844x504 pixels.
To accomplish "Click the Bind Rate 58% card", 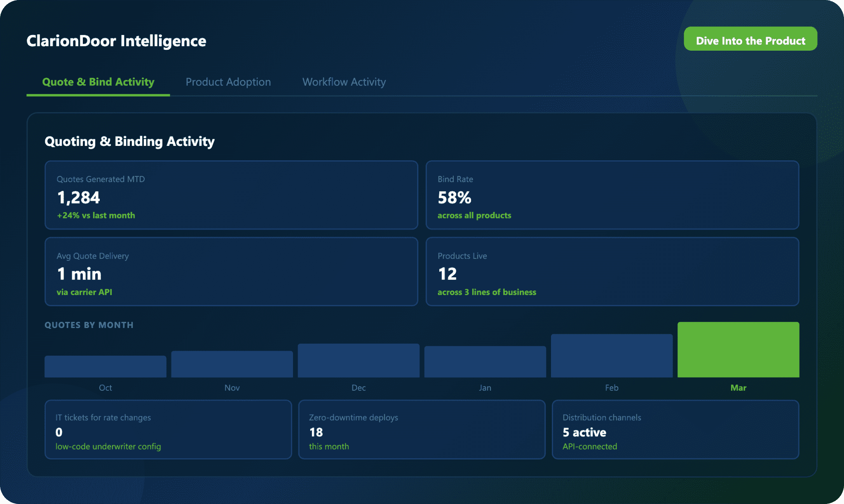I will [x=612, y=195].
